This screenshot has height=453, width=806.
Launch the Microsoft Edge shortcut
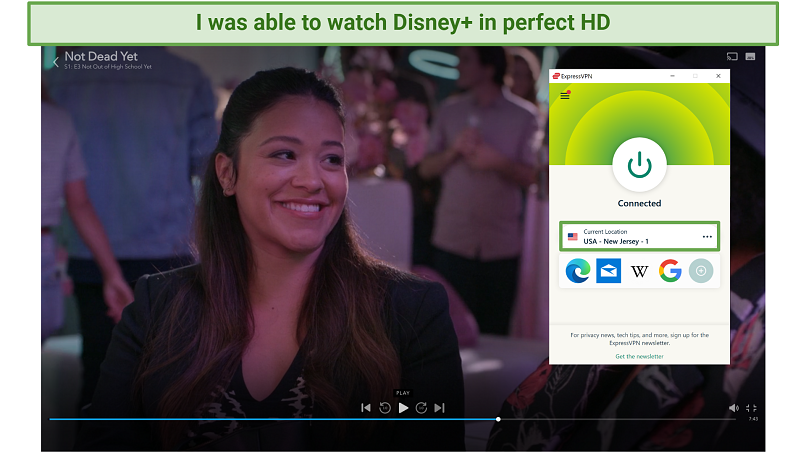(x=577, y=270)
